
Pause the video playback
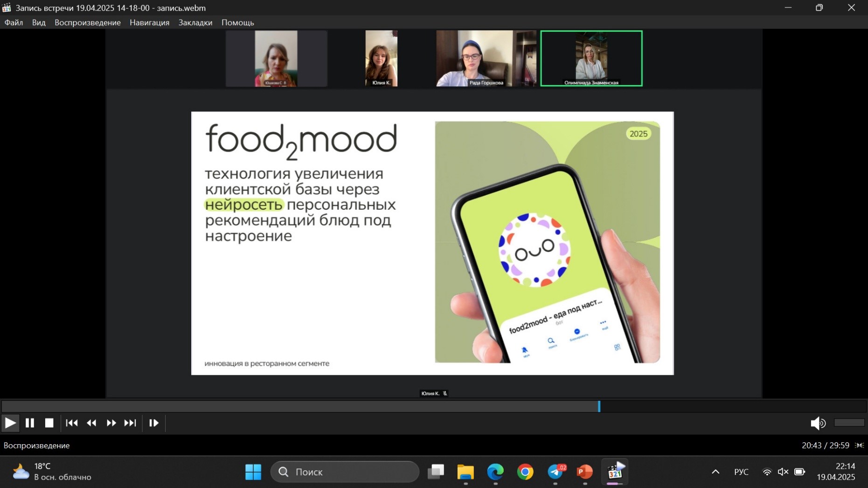(x=30, y=423)
